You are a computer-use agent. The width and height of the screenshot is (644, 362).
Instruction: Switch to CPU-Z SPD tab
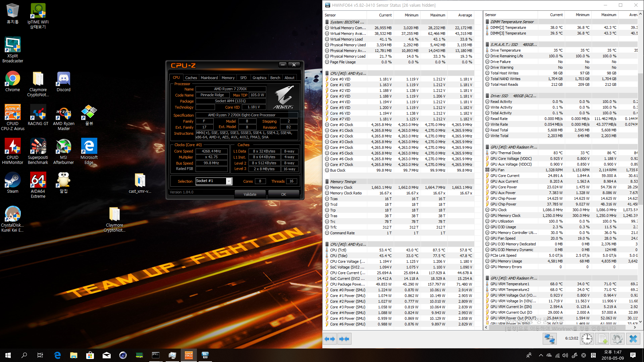(x=244, y=77)
